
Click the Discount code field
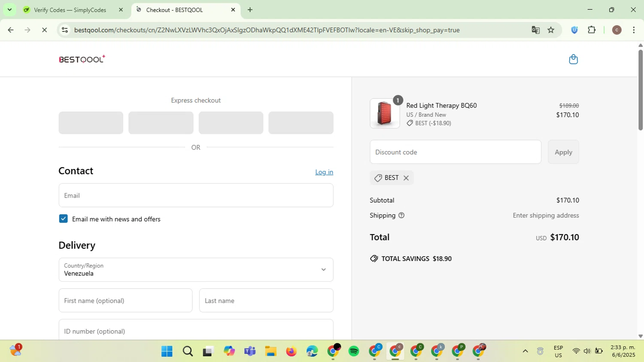[x=456, y=152]
